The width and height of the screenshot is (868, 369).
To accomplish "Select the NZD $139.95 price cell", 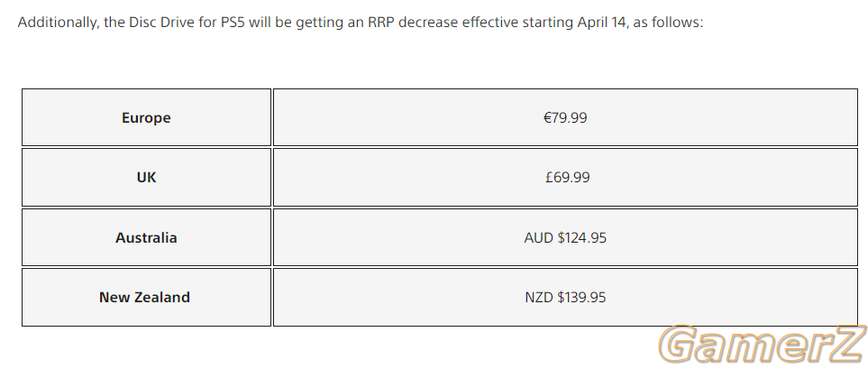I will tap(565, 297).
